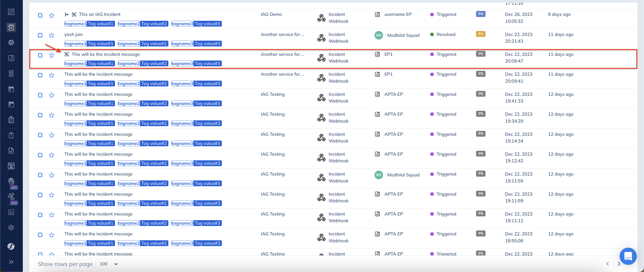The height and width of the screenshot is (272, 644).
Task: Go to next page arrow
Action: point(619,264)
